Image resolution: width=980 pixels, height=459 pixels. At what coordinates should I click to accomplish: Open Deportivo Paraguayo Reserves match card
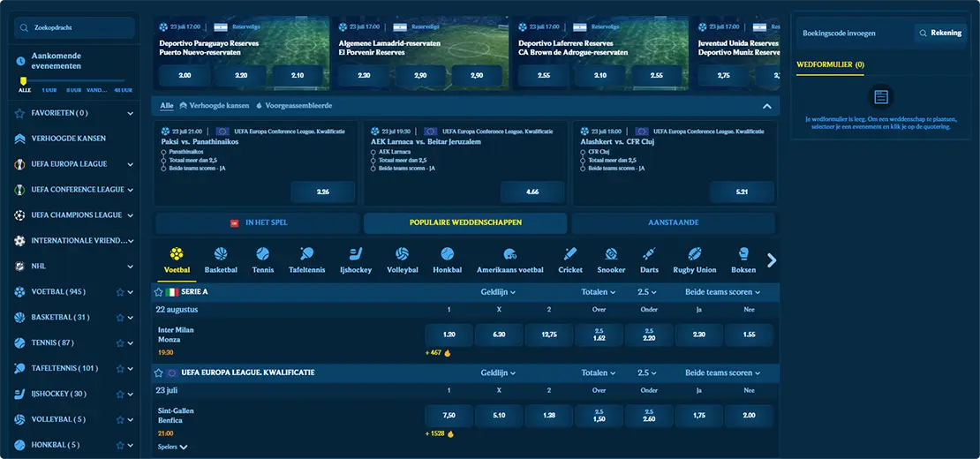(241, 53)
